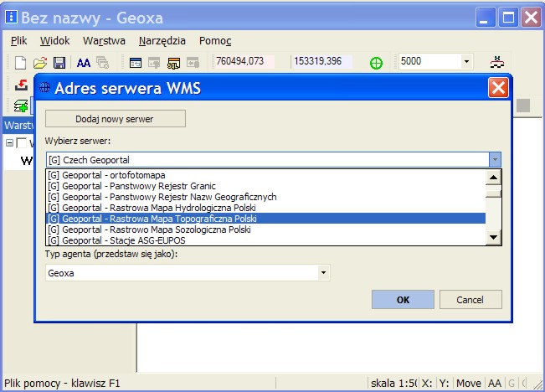Screen dimensions: 545x392
Task: Click the G status bar entry
Action: pyautogui.click(x=512, y=384)
